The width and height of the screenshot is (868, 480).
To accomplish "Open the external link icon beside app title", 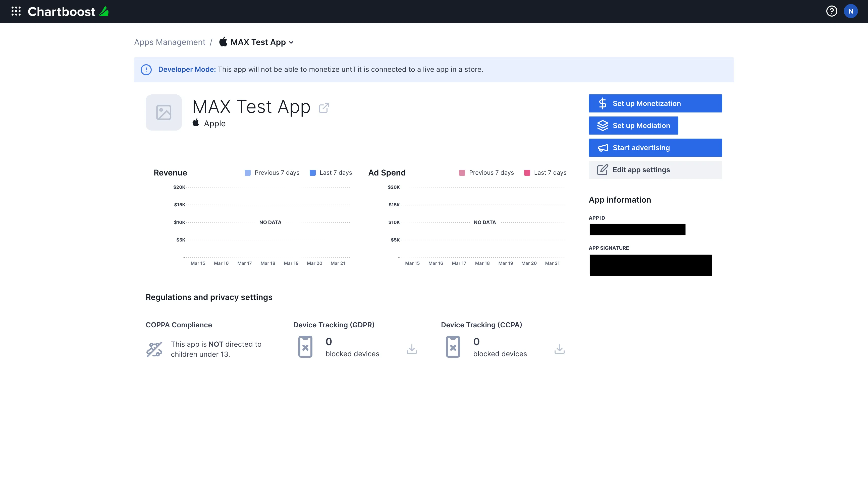I will click(324, 108).
